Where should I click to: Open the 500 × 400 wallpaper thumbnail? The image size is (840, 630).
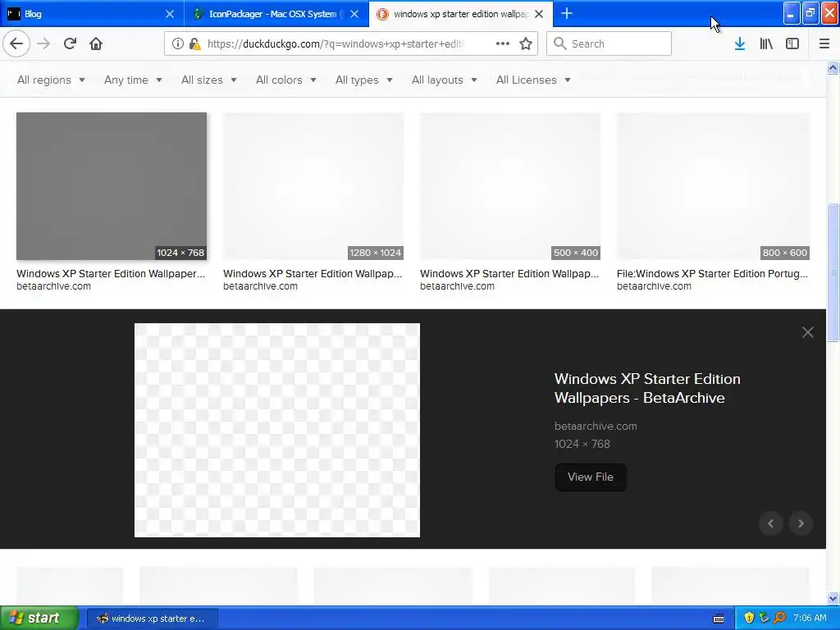pos(510,186)
